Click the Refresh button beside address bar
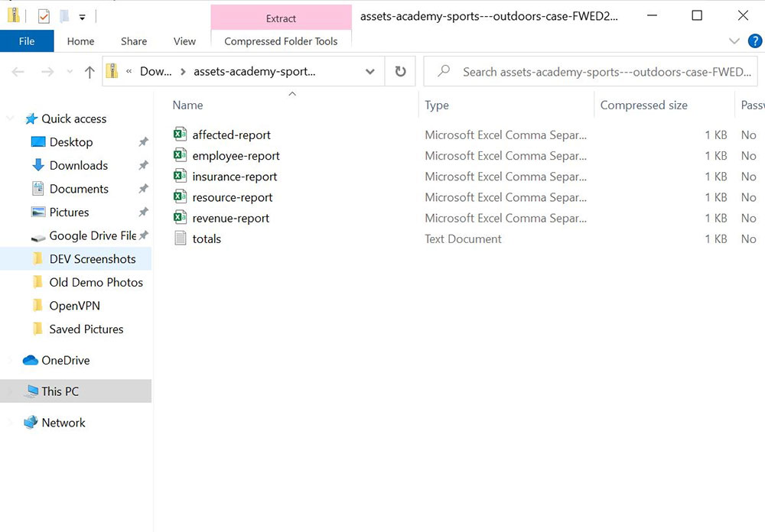Screen dimensions: 765x532 [400, 72]
